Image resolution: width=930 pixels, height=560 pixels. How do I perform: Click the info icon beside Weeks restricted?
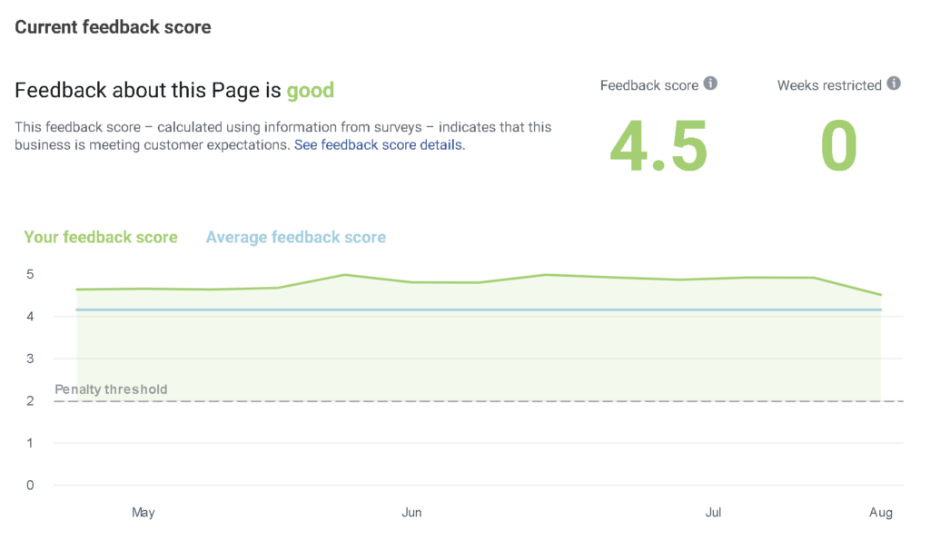pos(894,84)
